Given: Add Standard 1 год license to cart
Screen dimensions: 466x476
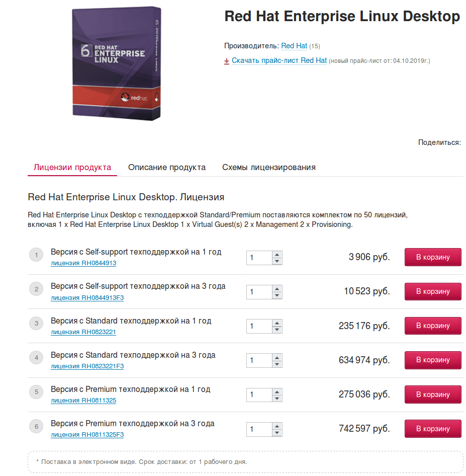Looking at the screenshot, I should click(x=433, y=326).
